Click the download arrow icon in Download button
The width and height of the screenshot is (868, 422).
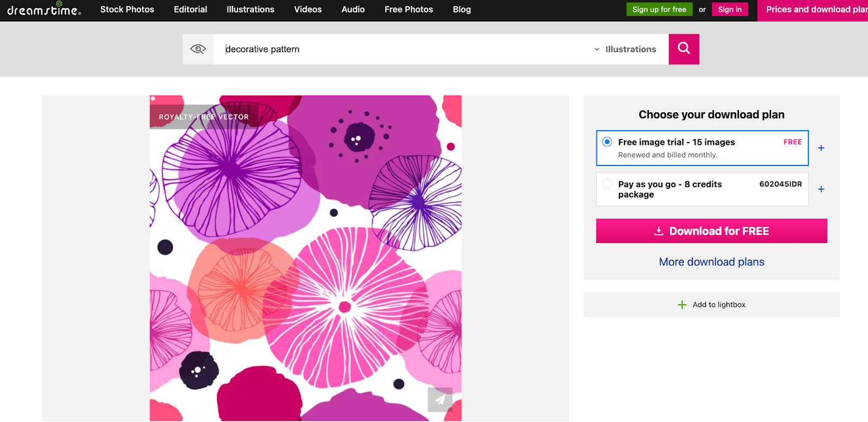point(659,231)
